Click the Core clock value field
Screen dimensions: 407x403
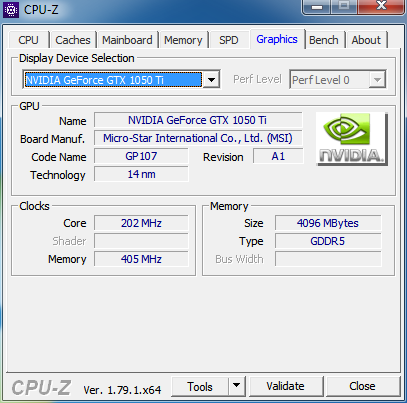coord(141,223)
